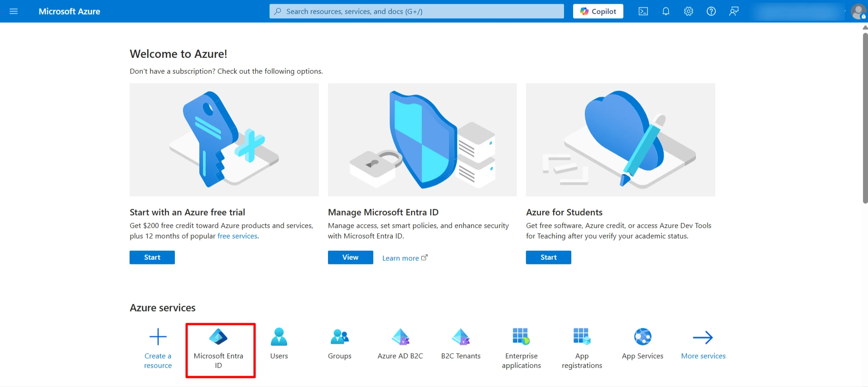Click the Enterprise applications label text
868x387 pixels.
pos(521,361)
